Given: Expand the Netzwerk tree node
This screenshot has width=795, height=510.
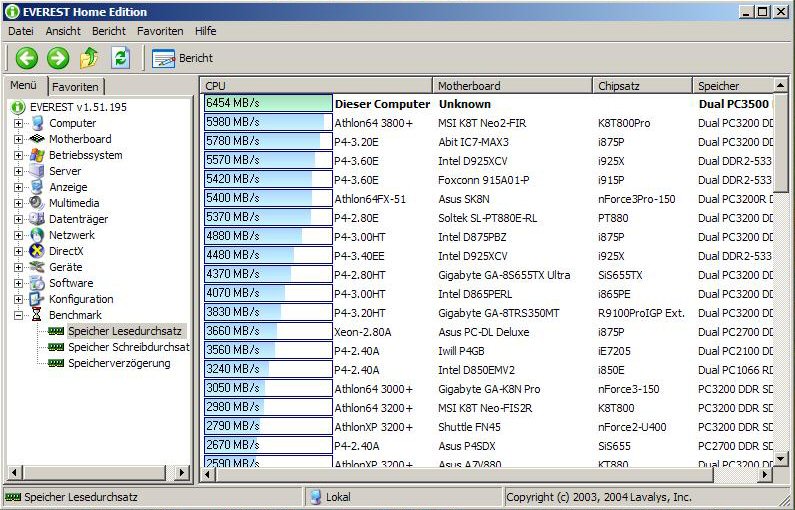Looking at the screenshot, I should click(18, 235).
